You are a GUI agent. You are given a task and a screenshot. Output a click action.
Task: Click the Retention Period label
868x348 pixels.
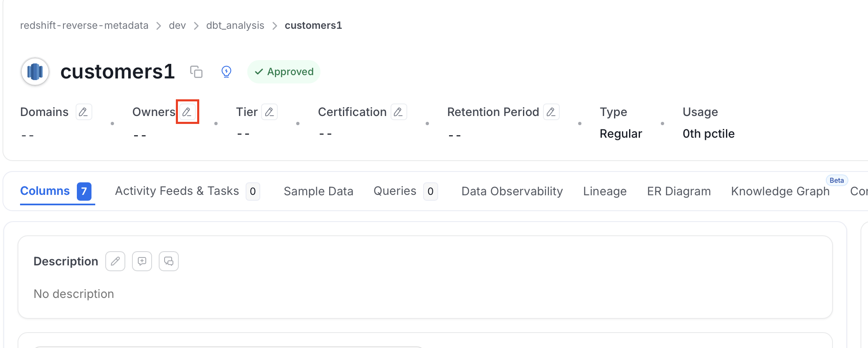point(493,112)
